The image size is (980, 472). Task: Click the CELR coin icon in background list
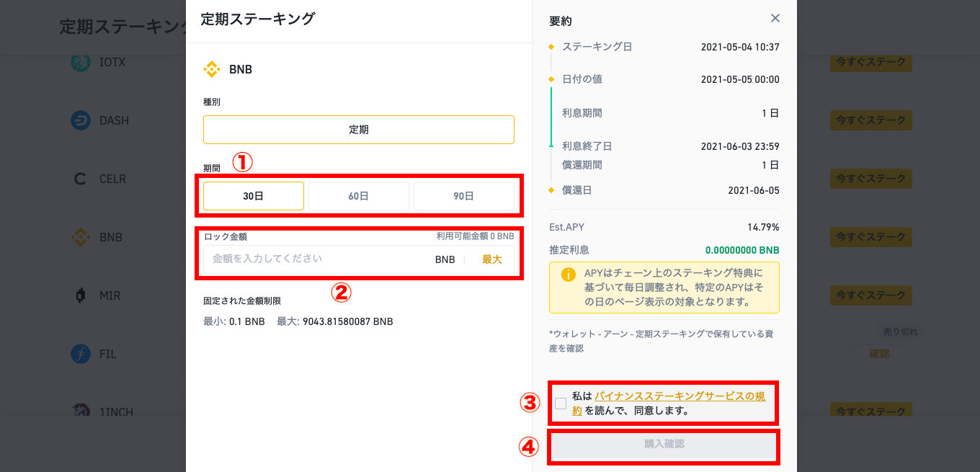(81, 179)
